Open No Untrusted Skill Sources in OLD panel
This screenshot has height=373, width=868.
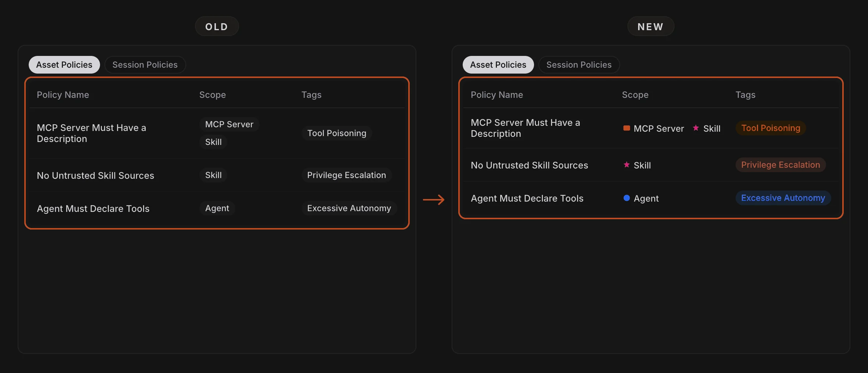96,175
